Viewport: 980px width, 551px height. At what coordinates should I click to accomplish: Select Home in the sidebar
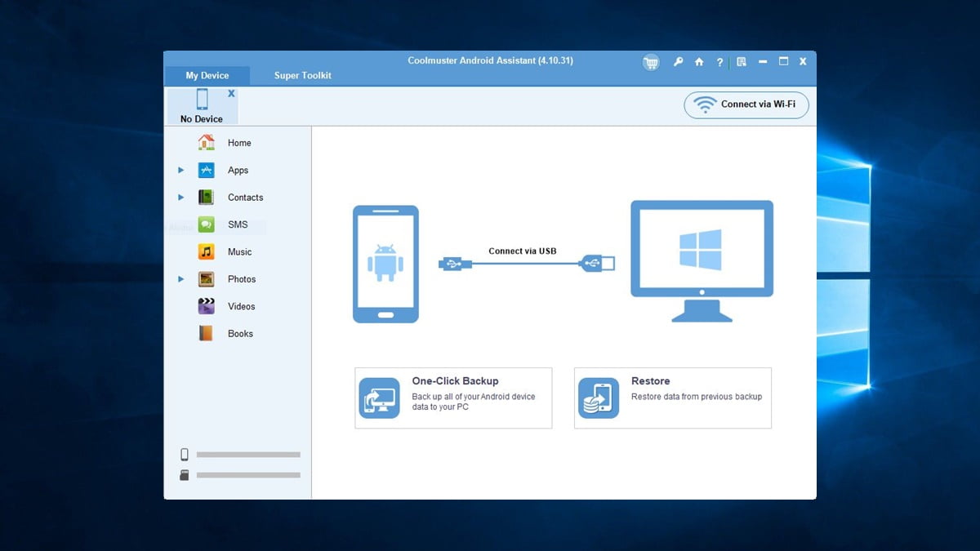pos(238,143)
